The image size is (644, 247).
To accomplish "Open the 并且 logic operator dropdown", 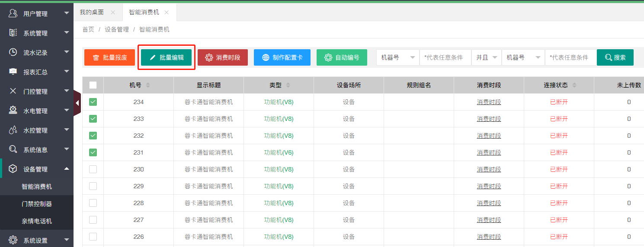I will pos(486,57).
